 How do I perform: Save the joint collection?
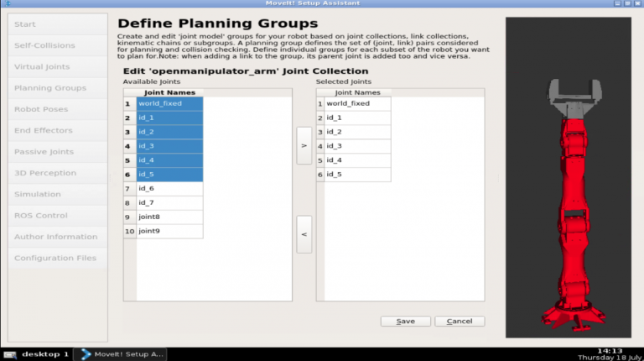point(405,321)
